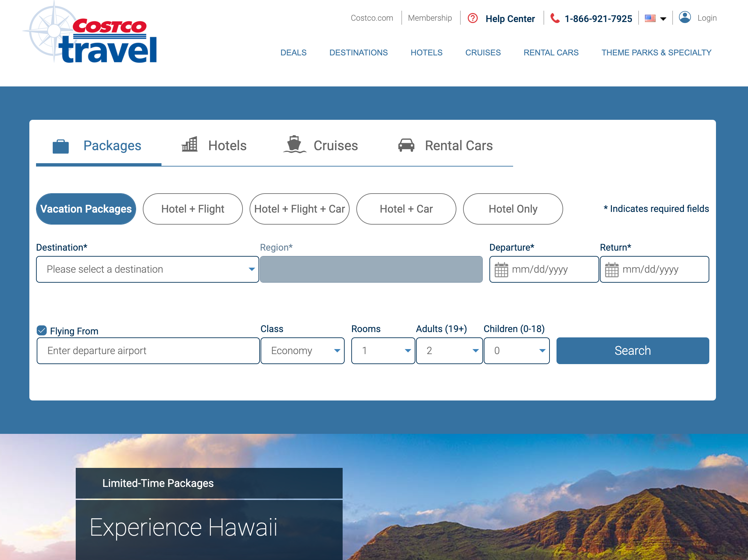Click the Login user profile icon
The height and width of the screenshot is (560, 748).
coord(684,18)
